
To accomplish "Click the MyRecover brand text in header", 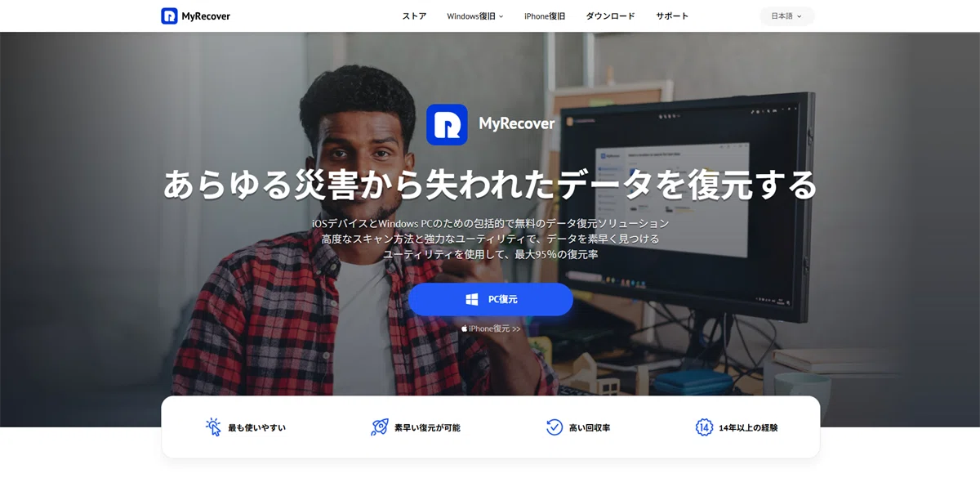I will (x=207, y=16).
